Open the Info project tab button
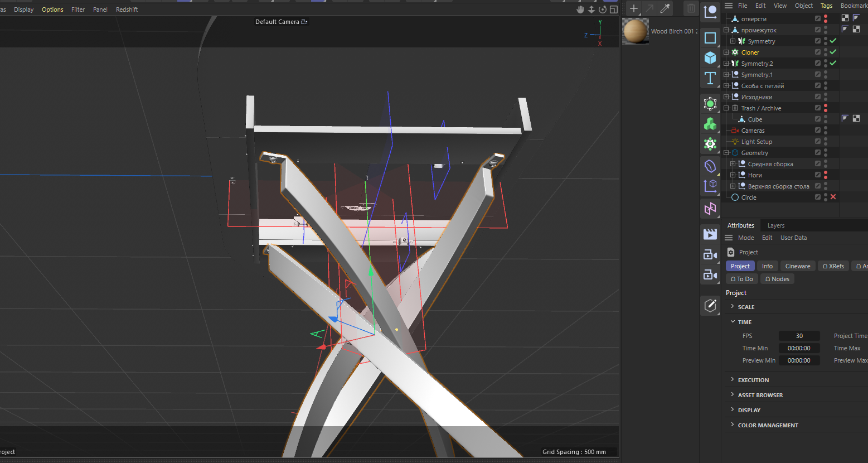The width and height of the screenshot is (868, 463). point(767,266)
